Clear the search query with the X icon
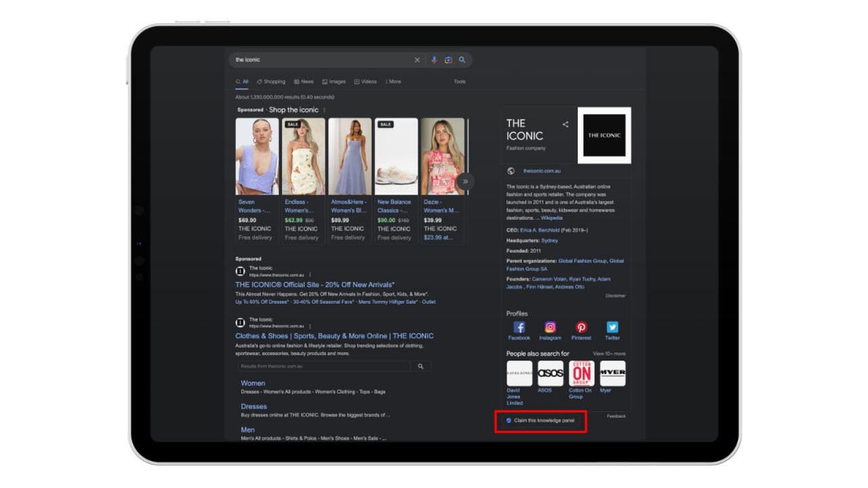This screenshot has width=868, height=488. point(417,60)
